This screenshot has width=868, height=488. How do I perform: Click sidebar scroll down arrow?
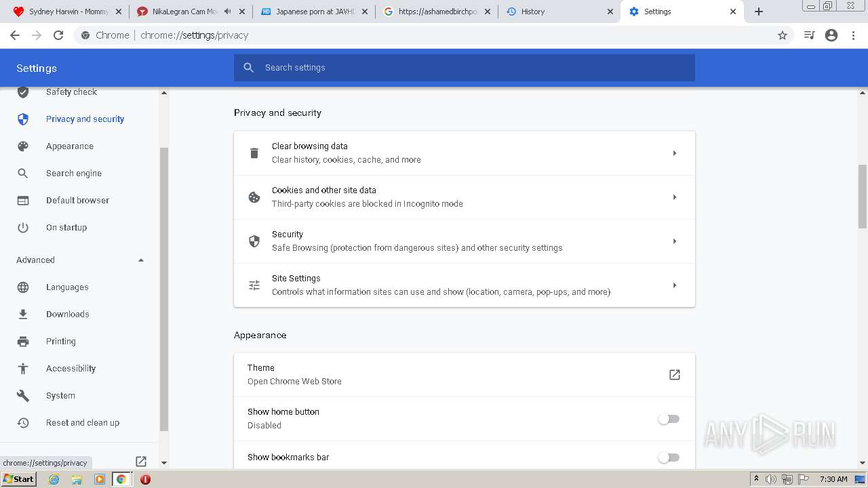pyautogui.click(x=163, y=463)
